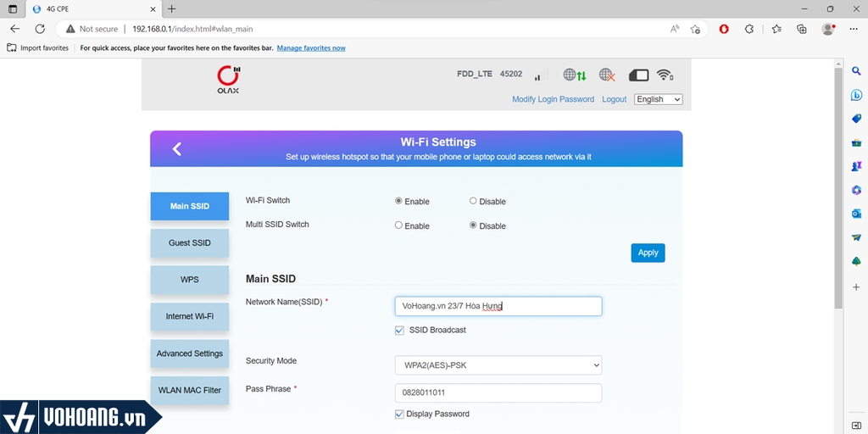
Task: Click the disconnected globe status icon
Action: (607, 75)
